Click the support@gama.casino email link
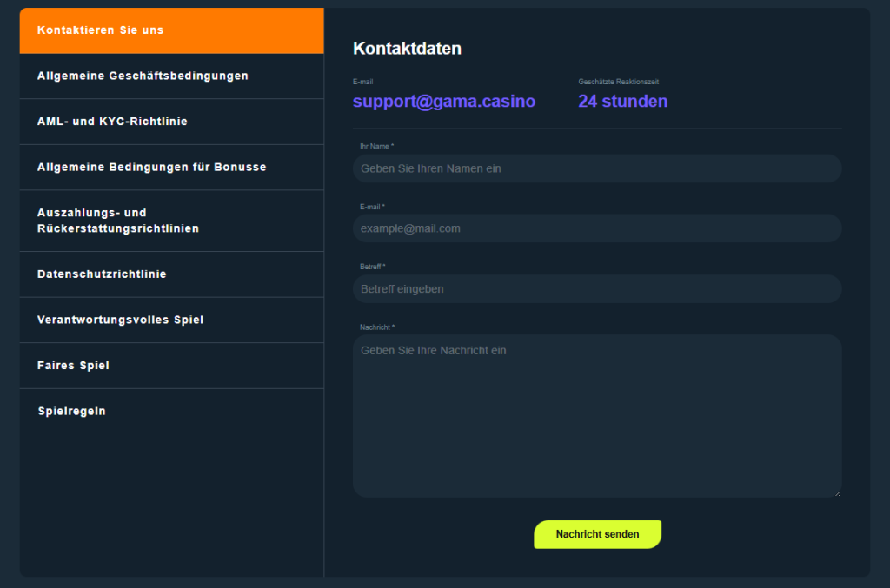This screenshot has width=890, height=588. [x=443, y=102]
